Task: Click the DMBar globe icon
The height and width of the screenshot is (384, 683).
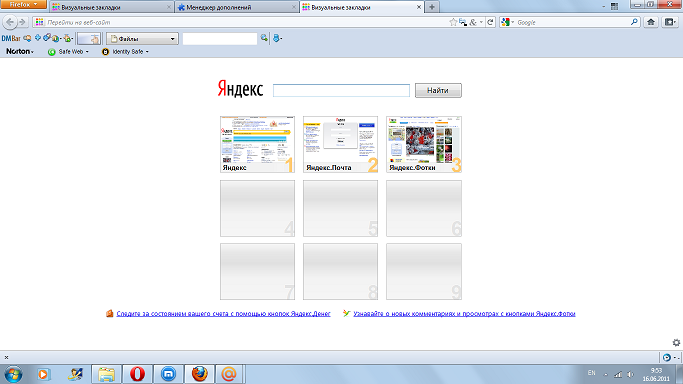Action: 56,39
